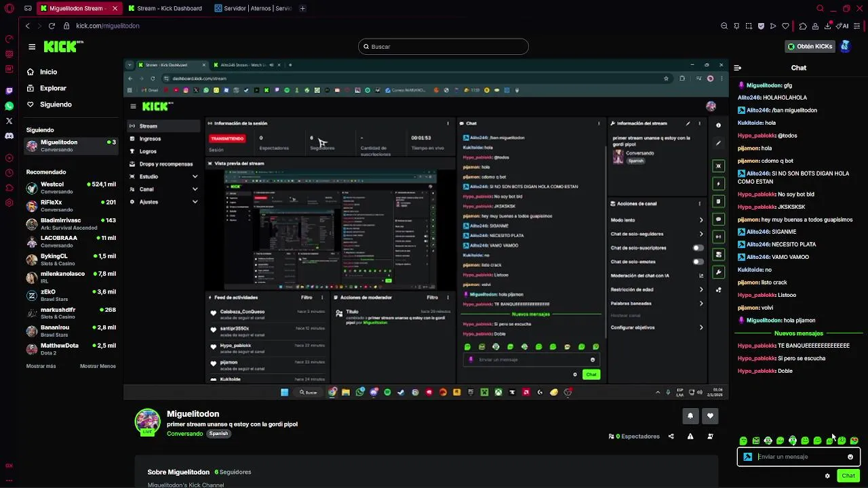The image size is (868, 488).
Task: Open the Kick hamburger menu
Action: [x=32, y=47]
